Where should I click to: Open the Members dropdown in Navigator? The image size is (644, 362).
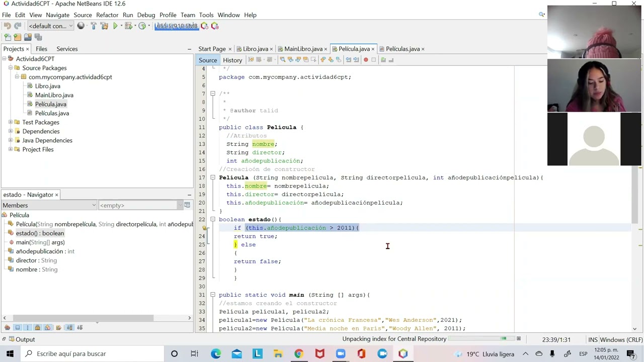[x=49, y=205]
